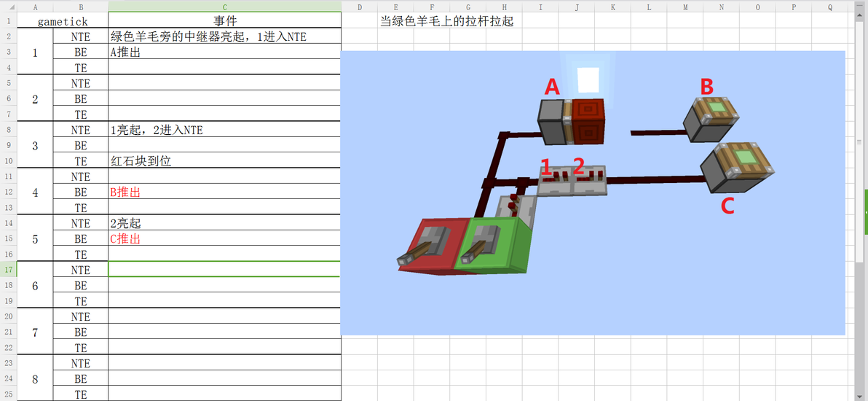Select row 25 header
Screen dimensions: 868x401
[x=8, y=394]
